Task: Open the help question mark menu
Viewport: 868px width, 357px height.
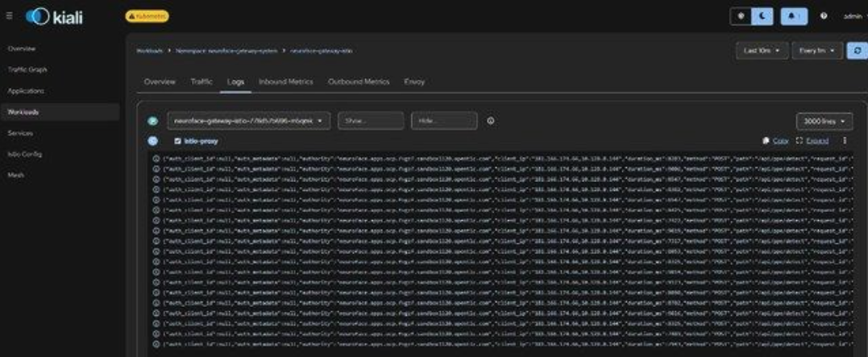Action: 824,17
